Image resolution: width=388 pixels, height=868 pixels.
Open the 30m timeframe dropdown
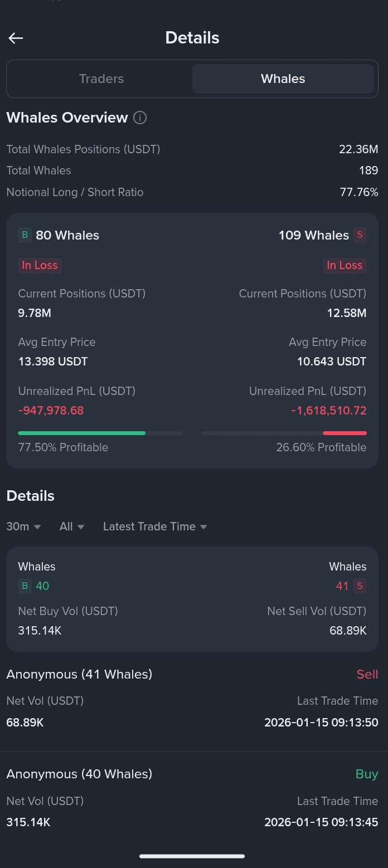tap(23, 526)
